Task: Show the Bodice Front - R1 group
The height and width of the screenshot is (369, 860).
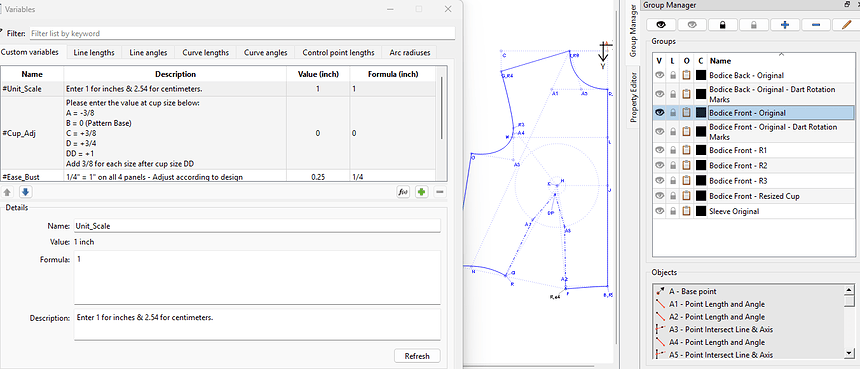Action: click(x=660, y=150)
